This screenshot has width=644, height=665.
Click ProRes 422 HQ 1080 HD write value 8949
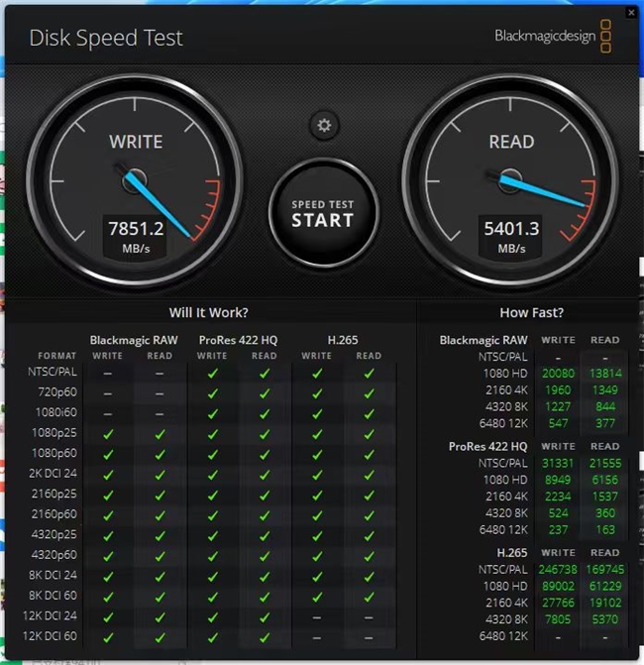(x=558, y=480)
